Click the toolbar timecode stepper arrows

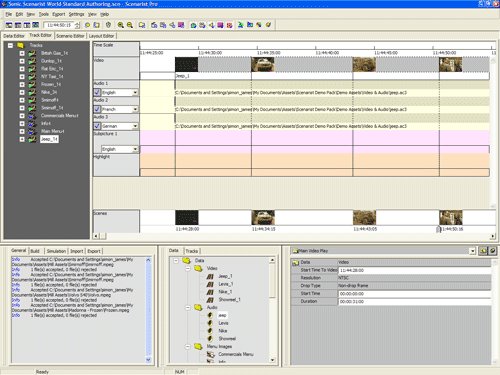[78, 25]
